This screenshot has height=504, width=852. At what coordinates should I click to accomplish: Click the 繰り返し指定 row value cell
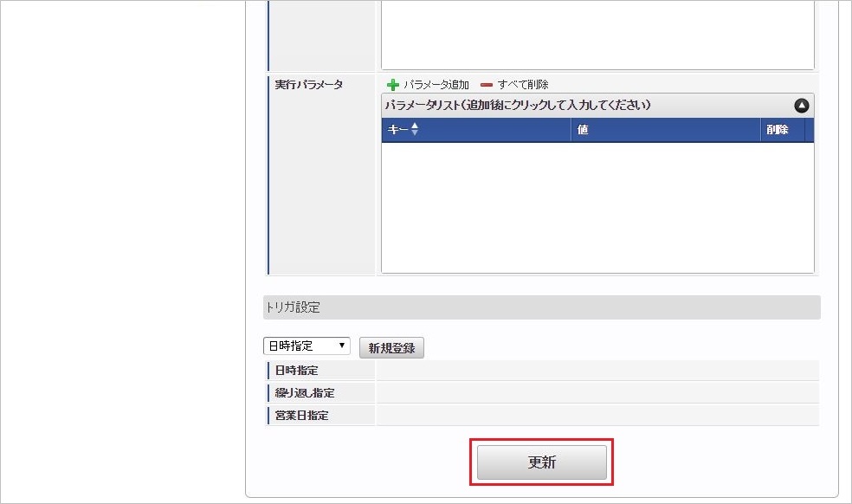coord(597,392)
